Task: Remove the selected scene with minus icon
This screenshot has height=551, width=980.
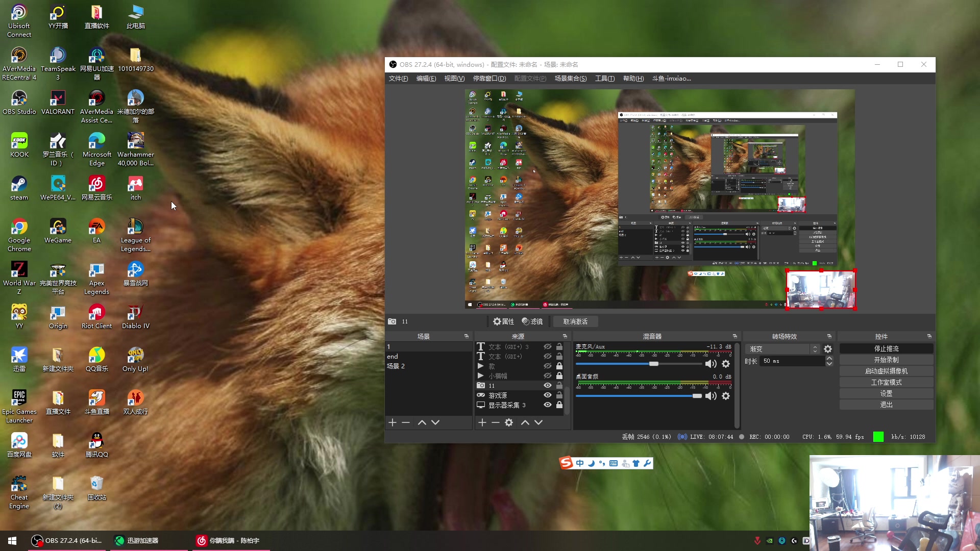Action: tap(406, 422)
